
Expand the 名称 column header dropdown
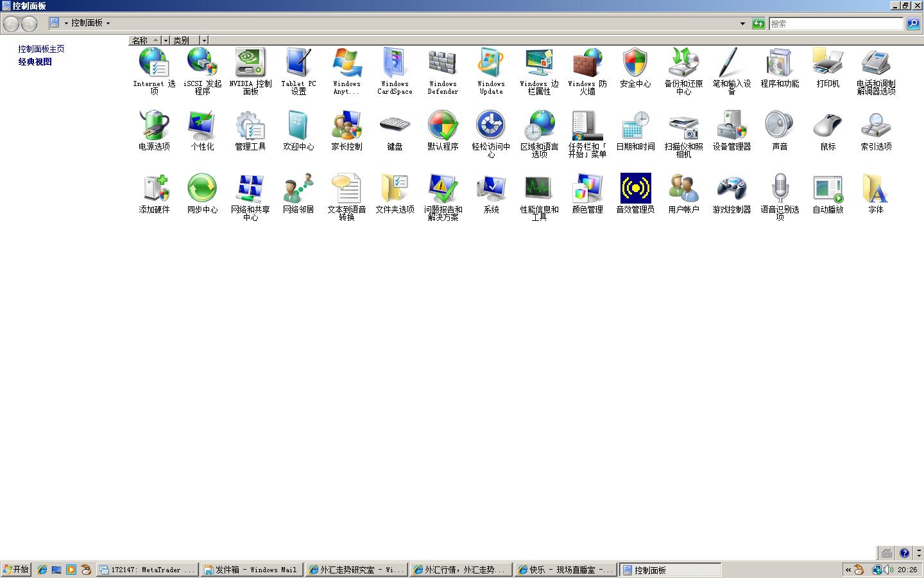pos(166,40)
